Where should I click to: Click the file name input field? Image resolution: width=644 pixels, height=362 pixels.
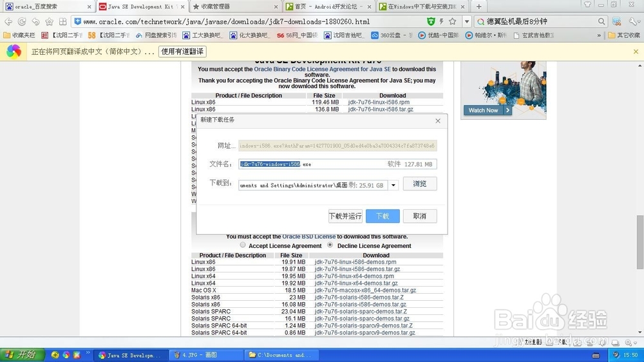click(x=337, y=164)
